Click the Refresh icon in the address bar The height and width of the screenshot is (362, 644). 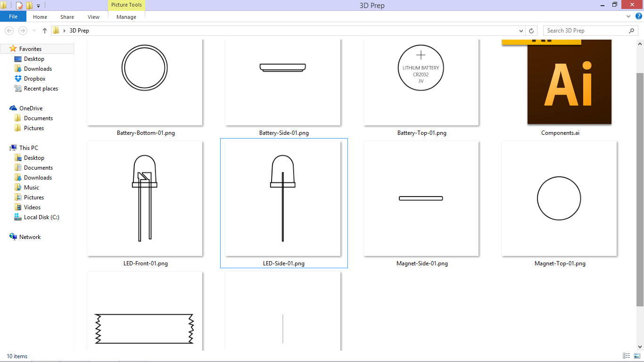(x=531, y=30)
